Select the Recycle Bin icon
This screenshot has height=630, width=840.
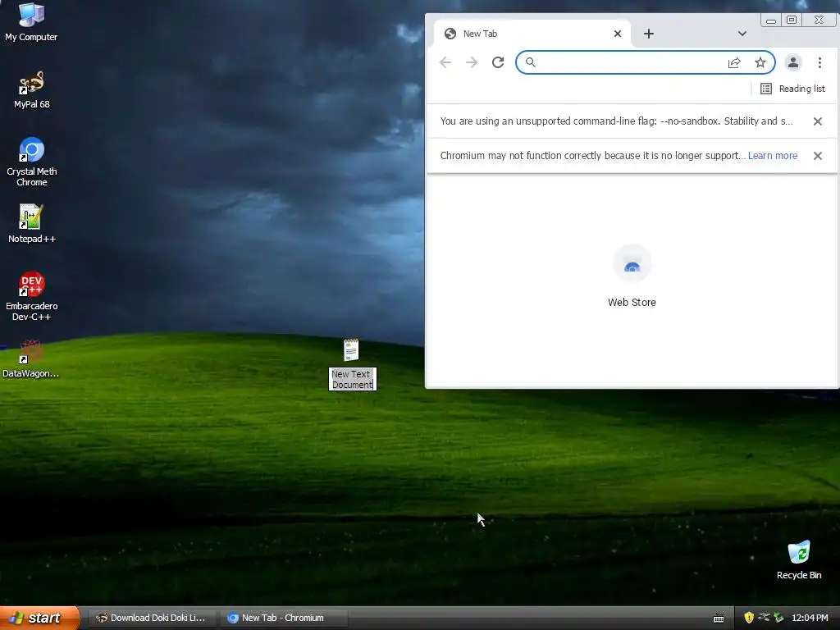tap(799, 559)
